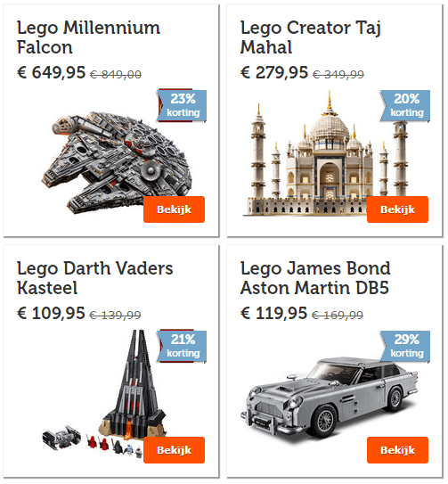The height and width of the screenshot is (484, 448).
Task: Open Lego James Bond Aston Martin DB5 title
Action: [x=315, y=278]
